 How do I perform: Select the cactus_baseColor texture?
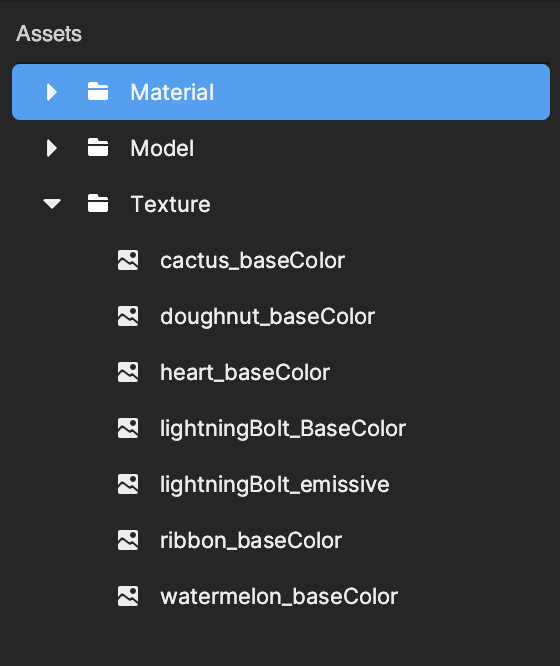(x=252, y=260)
